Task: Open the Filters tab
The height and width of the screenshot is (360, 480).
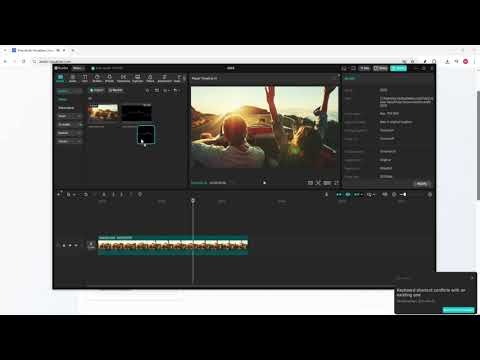Action: click(150, 78)
